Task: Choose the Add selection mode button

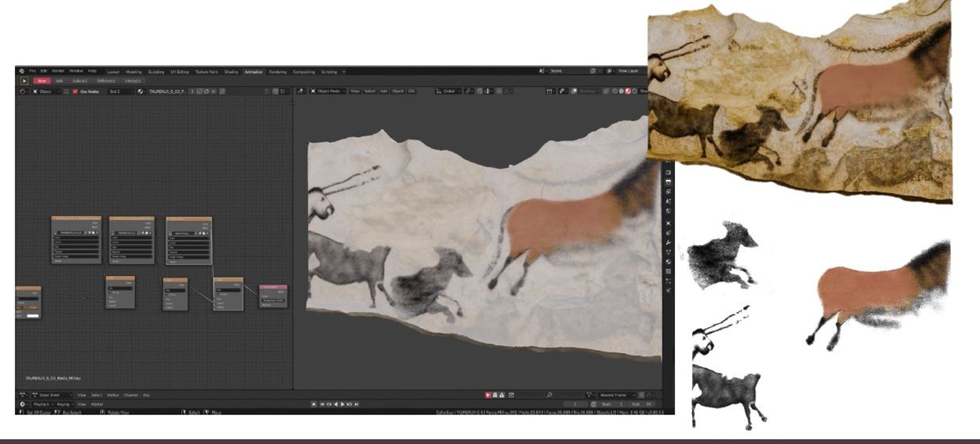Action: [59, 81]
